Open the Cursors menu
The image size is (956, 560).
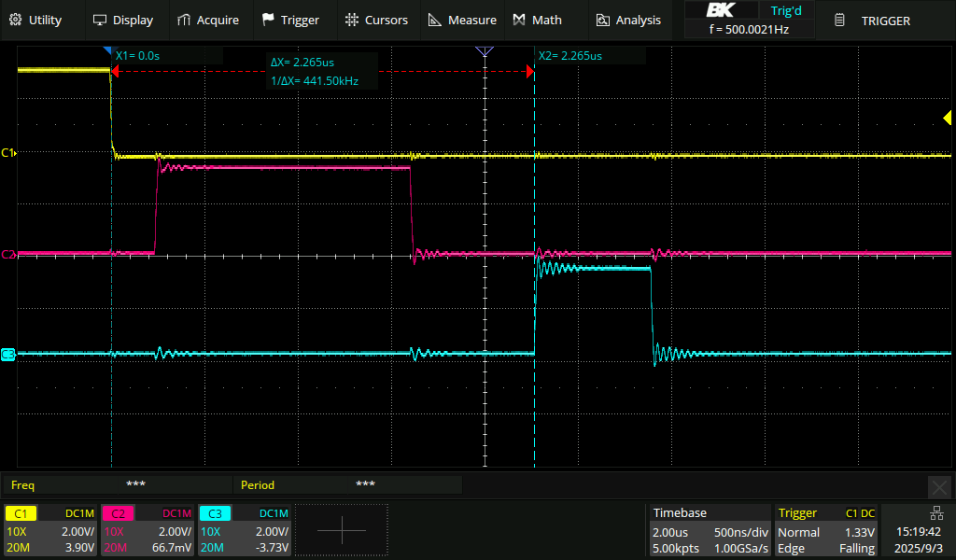pos(376,21)
